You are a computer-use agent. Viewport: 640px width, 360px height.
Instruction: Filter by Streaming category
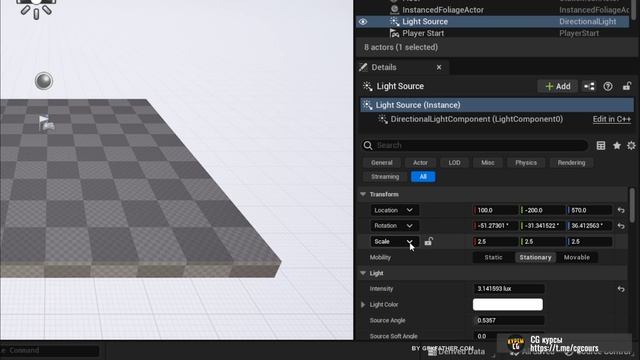point(385,177)
